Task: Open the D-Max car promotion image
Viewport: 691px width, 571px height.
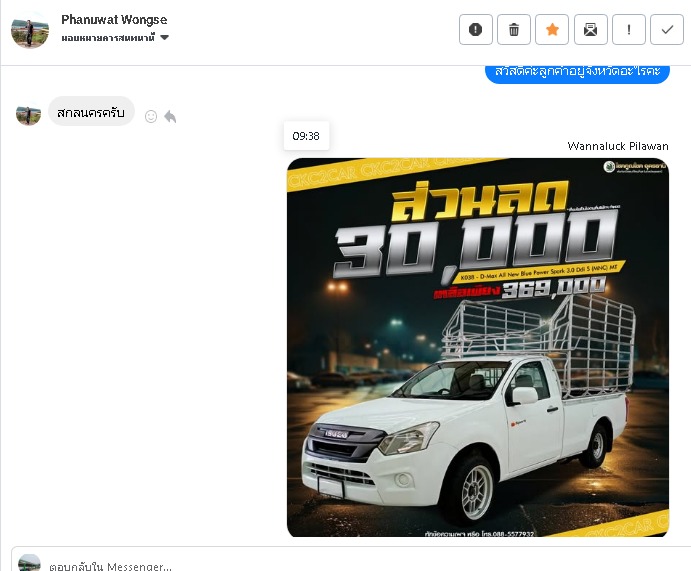Action: pyautogui.click(x=477, y=347)
